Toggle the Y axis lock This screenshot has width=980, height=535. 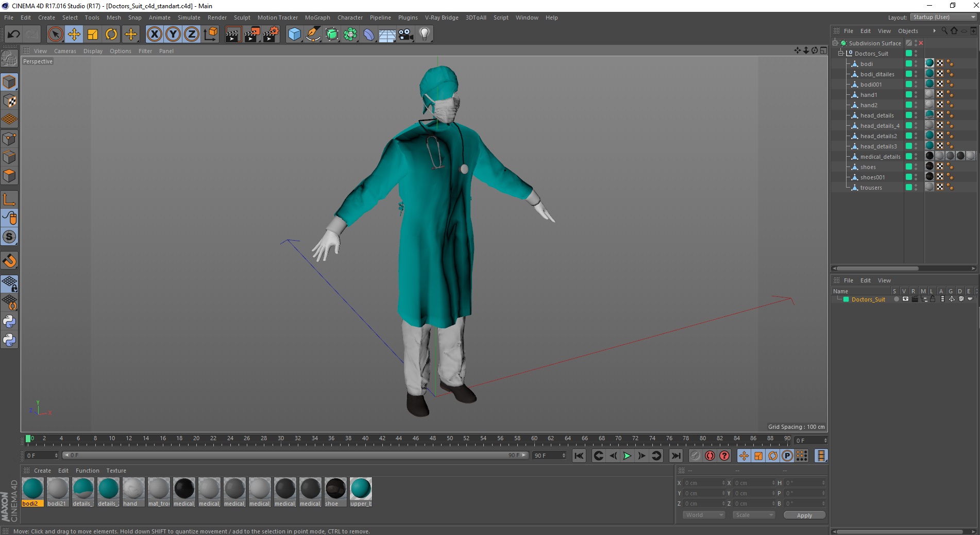click(x=173, y=35)
